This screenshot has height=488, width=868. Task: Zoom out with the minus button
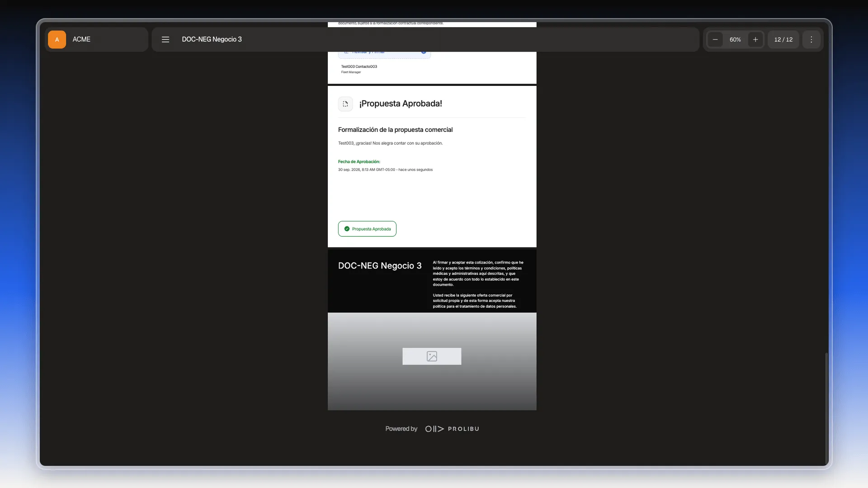point(715,39)
